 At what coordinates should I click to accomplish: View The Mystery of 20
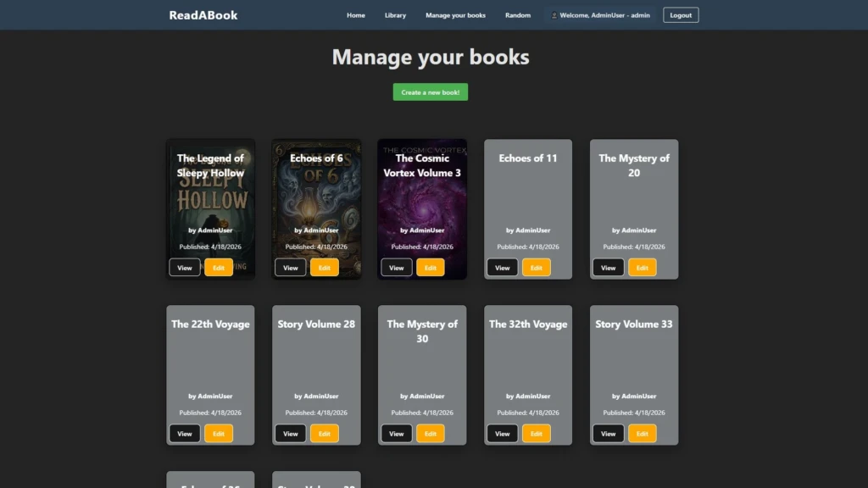(608, 267)
